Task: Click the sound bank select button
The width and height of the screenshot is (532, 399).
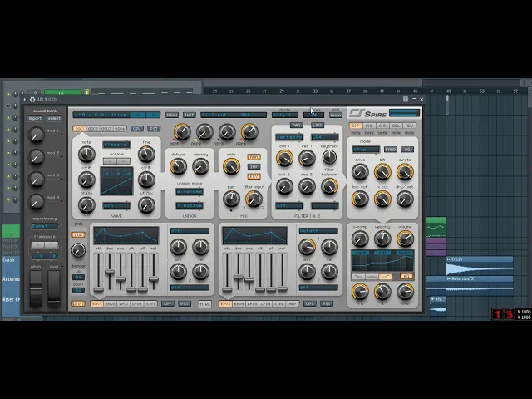Action: pos(54,118)
